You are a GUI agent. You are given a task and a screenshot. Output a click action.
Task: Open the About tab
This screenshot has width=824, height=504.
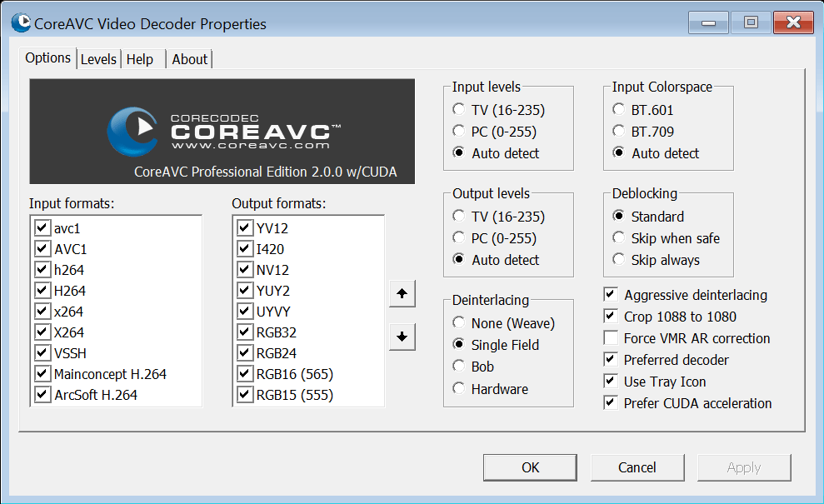pyautogui.click(x=189, y=59)
